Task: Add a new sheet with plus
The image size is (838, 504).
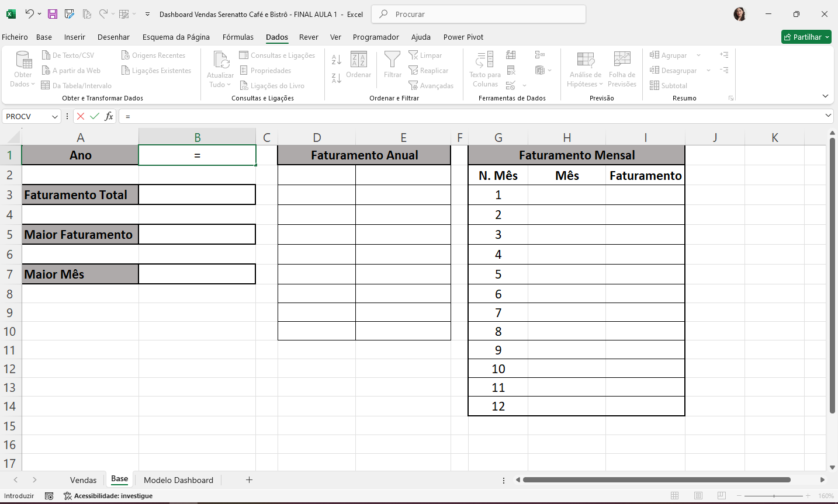Action: pyautogui.click(x=249, y=480)
